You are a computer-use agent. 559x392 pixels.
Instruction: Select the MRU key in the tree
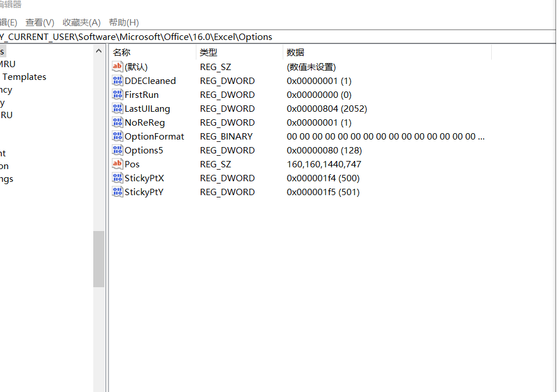8,64
